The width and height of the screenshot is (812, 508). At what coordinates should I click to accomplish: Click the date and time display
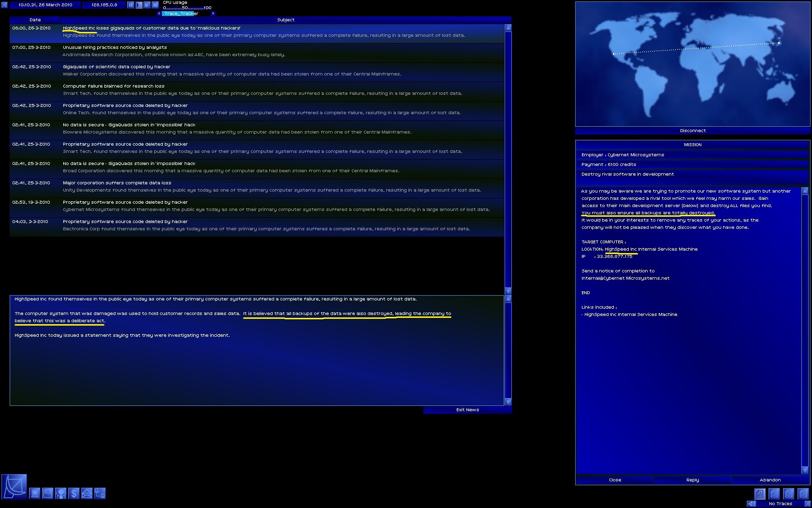[45, 5]
